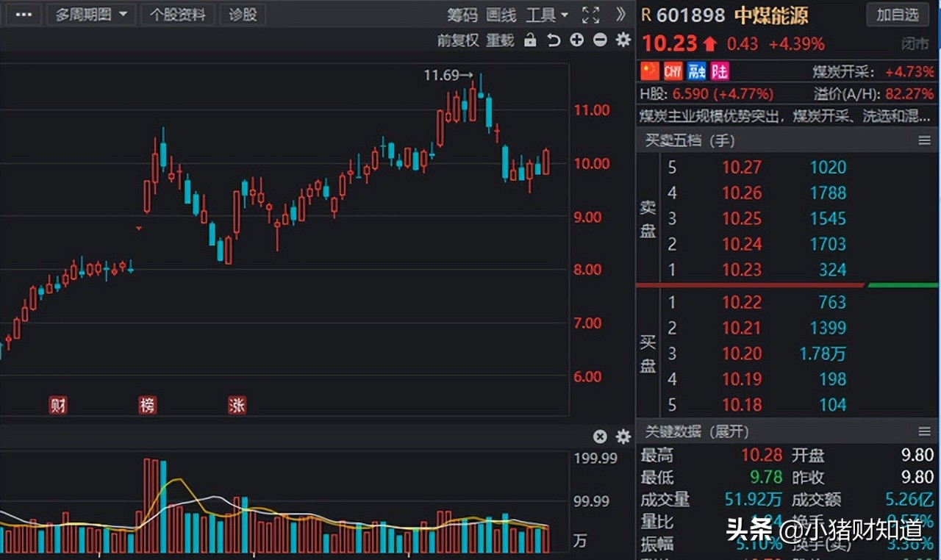The height and width of the screenshot is (560, 941).
Task: Zoom in on chart with plus icon
Action: [576, 41]
